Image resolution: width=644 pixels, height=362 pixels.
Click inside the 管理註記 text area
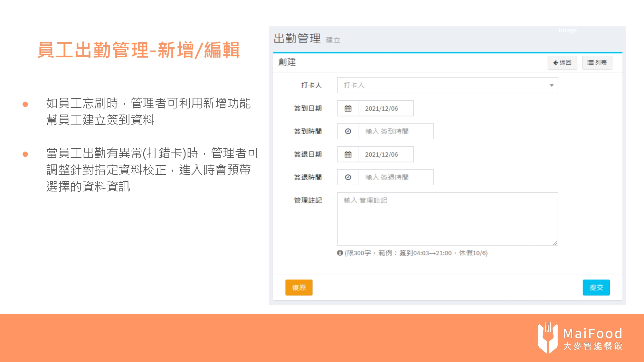pyautogui.click(x=447, y=222)
